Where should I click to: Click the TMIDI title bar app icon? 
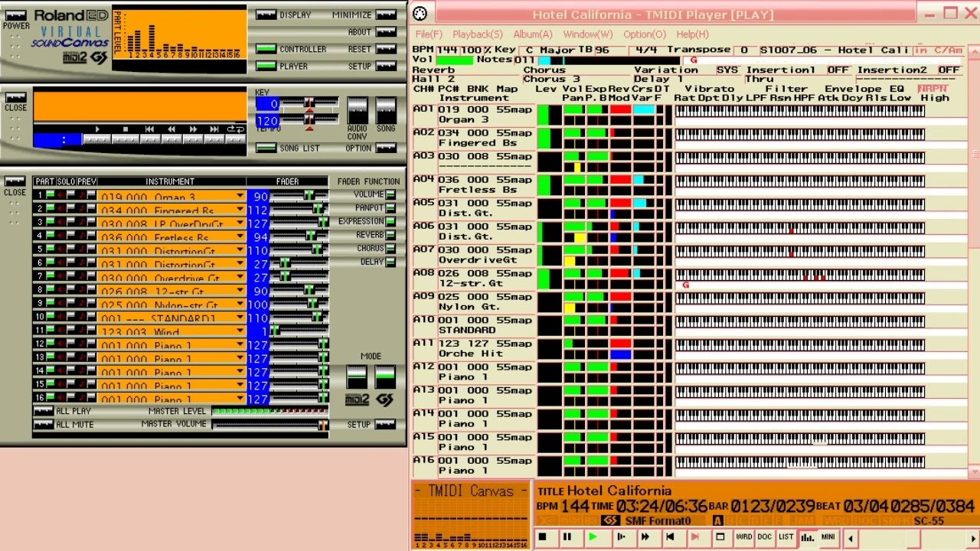tap(420, 14)
